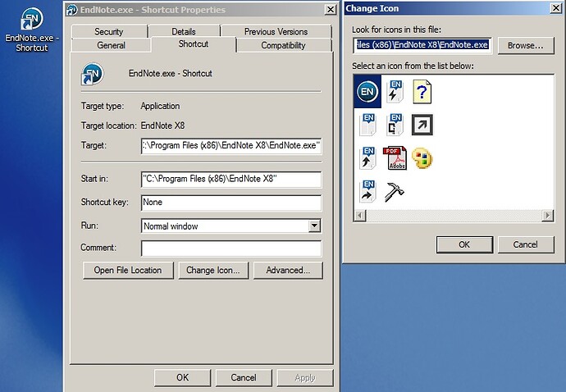The width and height of the screenshot is (566, 392).
Task: Select the round EN EndNote icon in list
Action: [367, 91]
